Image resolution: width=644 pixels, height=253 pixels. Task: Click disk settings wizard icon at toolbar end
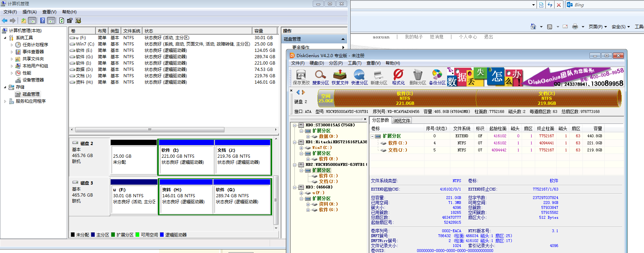[x=78, y=20]
